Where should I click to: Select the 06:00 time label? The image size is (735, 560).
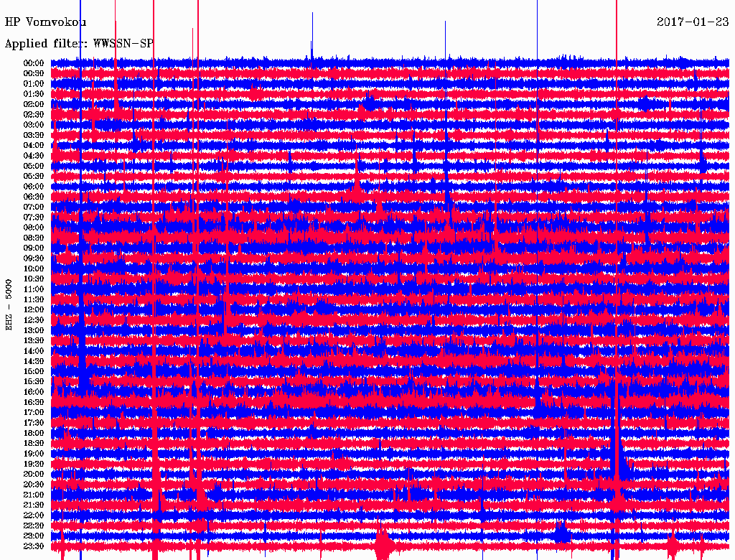point(34,187)
